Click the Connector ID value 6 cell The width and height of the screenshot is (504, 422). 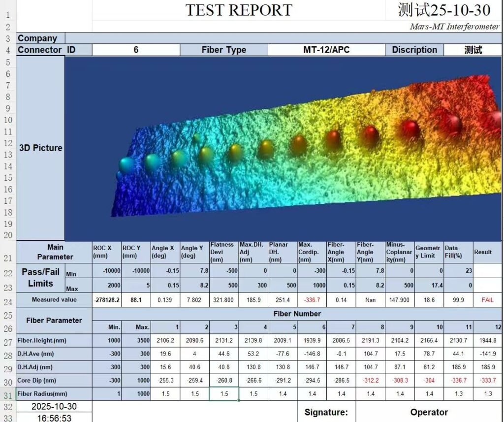coord(136,50)
